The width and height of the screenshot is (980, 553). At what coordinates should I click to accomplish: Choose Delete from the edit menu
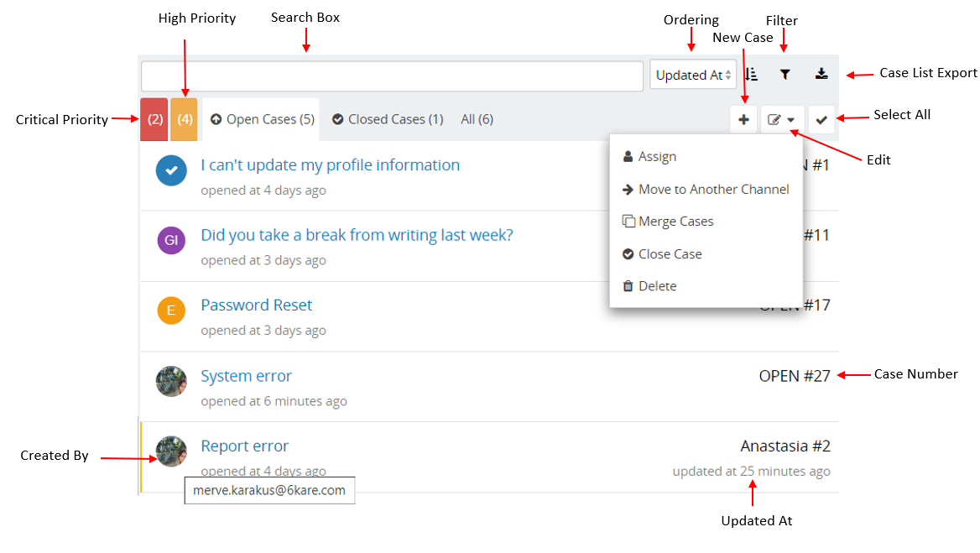(657, 286)
